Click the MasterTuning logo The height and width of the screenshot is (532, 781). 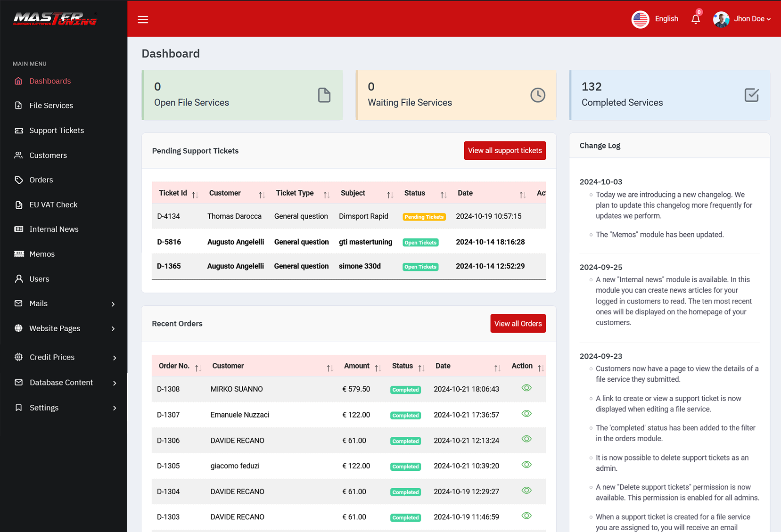55,19
